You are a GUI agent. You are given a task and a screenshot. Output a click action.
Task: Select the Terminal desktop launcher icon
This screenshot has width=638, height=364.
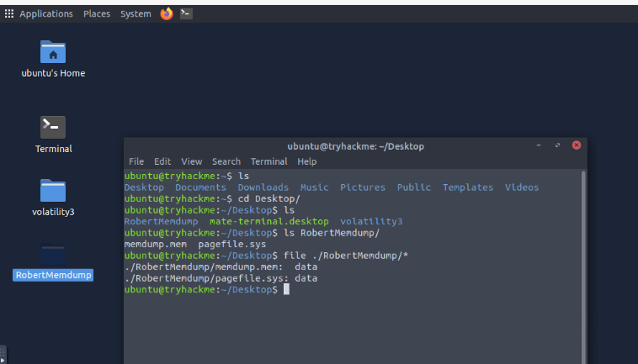53,127
